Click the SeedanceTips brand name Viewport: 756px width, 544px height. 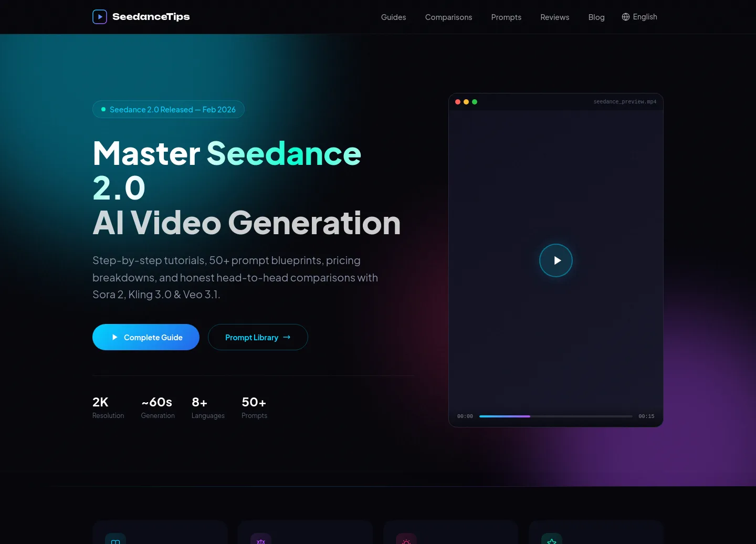pyautogui.click(x=151, y=17)
